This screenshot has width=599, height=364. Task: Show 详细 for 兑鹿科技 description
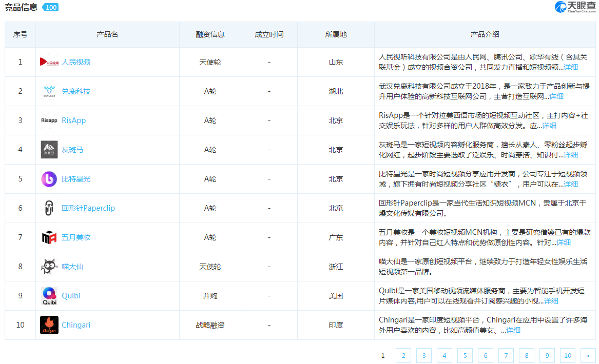click(556, 96)
